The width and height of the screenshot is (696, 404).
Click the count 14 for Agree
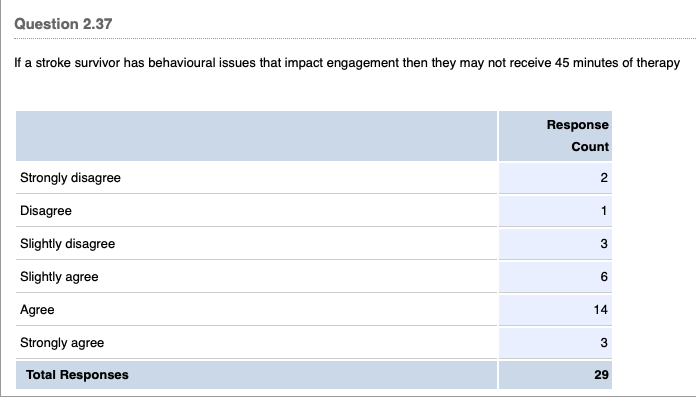(x=601, y=310)
